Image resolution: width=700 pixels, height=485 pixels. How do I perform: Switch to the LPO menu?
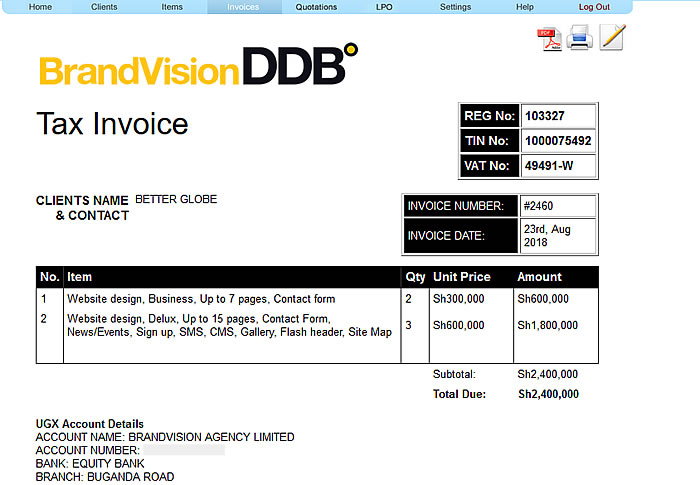(x=384, y=7)
